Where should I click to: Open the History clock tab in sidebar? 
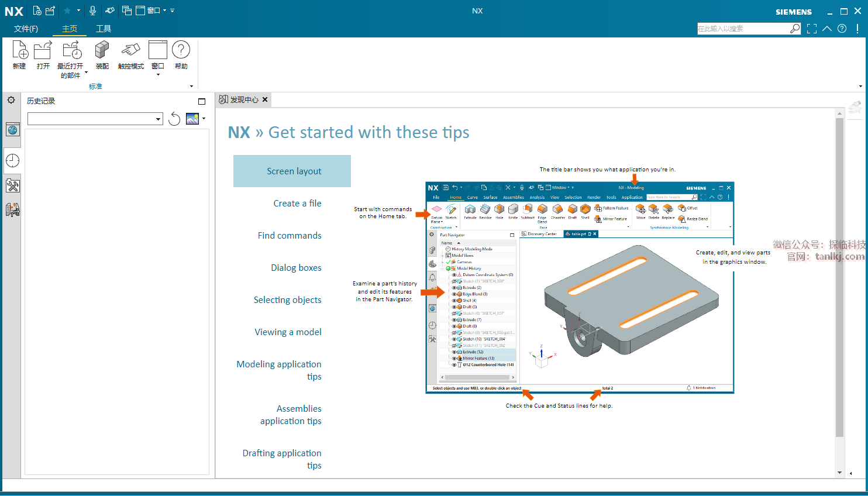pos(12,161)
